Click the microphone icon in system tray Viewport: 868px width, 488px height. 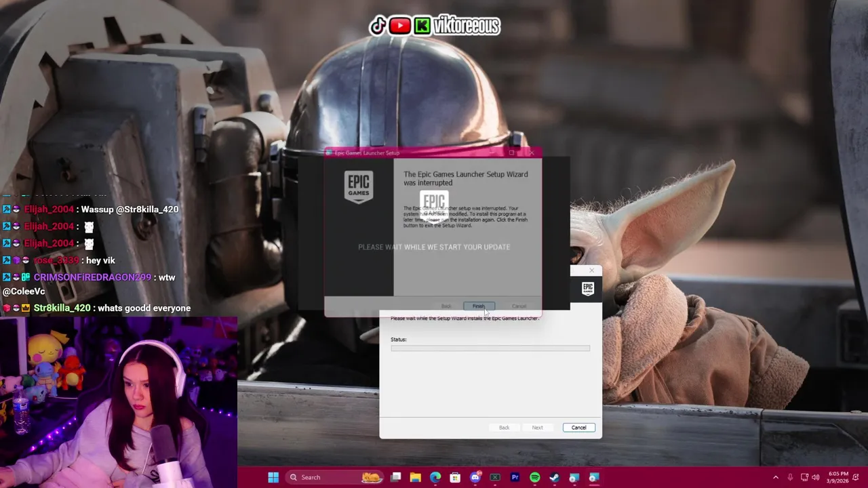click(x=791, y=477)
